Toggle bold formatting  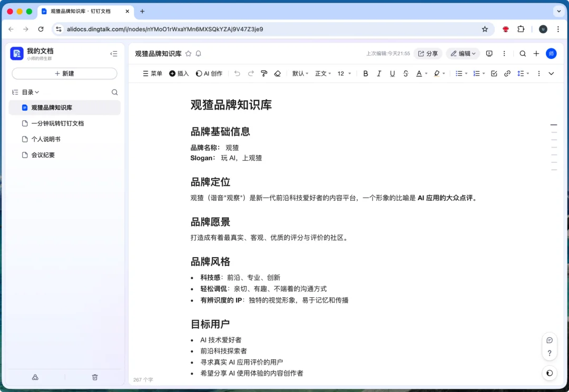[x=366, y=73]
